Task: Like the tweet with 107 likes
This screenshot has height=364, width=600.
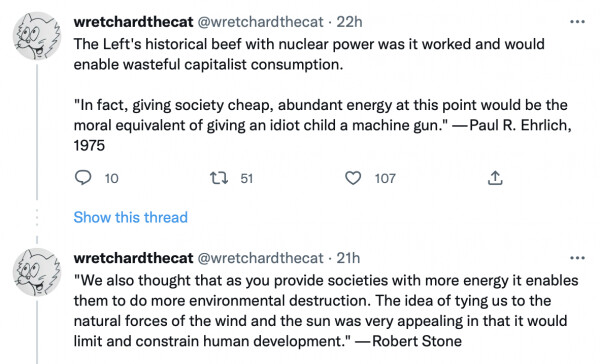Action: (x=353, y=178)
